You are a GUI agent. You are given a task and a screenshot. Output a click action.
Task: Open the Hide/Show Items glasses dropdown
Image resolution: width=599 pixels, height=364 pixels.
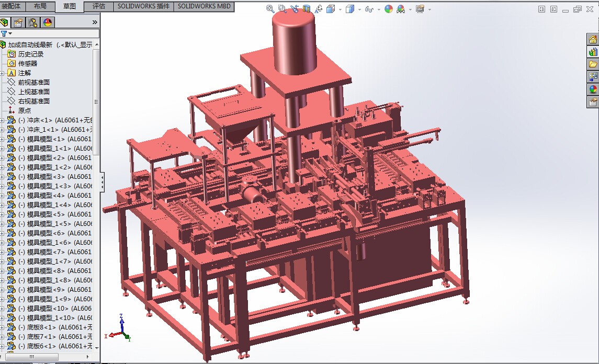[x=378, y=9]
